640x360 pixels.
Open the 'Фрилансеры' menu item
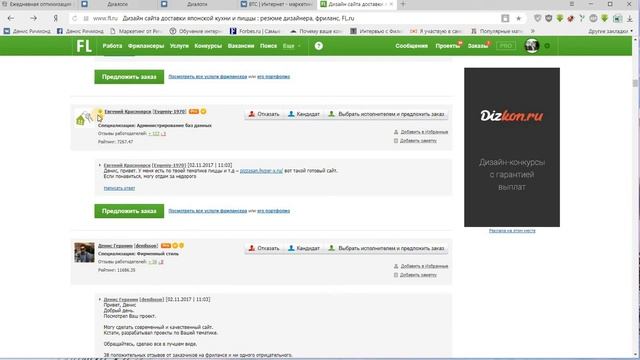tap(146, 46)
